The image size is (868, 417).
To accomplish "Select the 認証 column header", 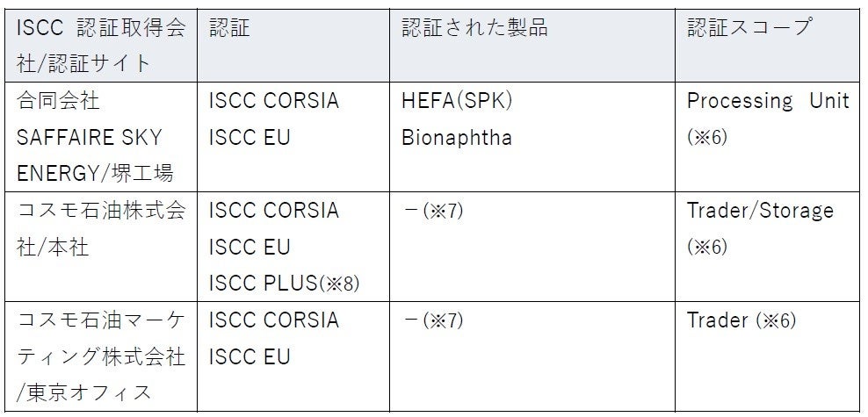I will (229, 28).
